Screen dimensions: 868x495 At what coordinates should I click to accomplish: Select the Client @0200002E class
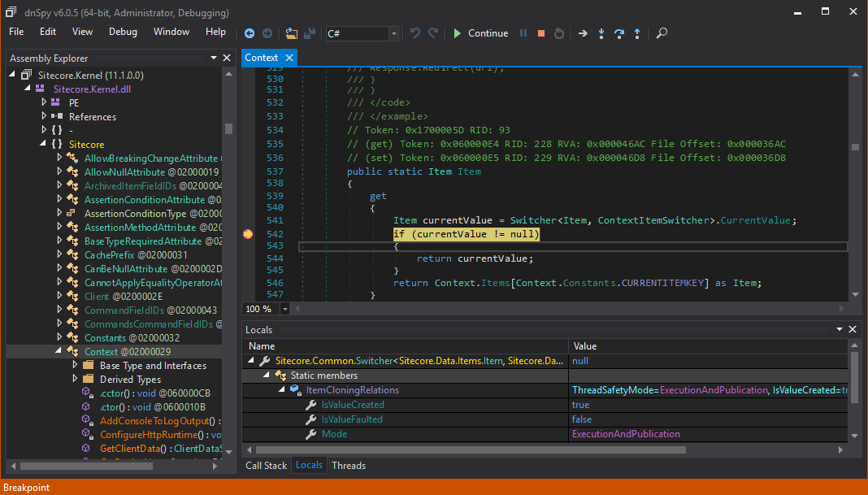[x=123, y=296]
